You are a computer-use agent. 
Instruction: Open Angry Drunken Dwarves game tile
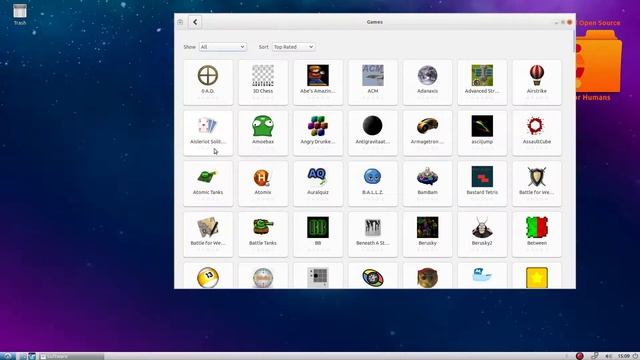[318, 133]
